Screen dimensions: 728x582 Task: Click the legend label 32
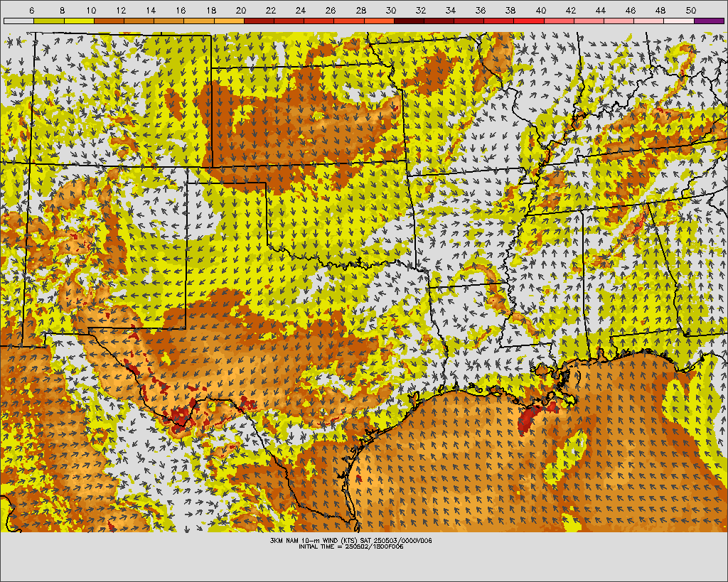[421, 10]
